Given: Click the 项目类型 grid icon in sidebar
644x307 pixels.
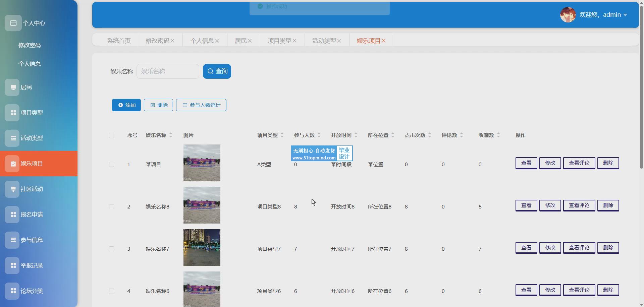Looking at the screenshot, I should tap(12, 113).
